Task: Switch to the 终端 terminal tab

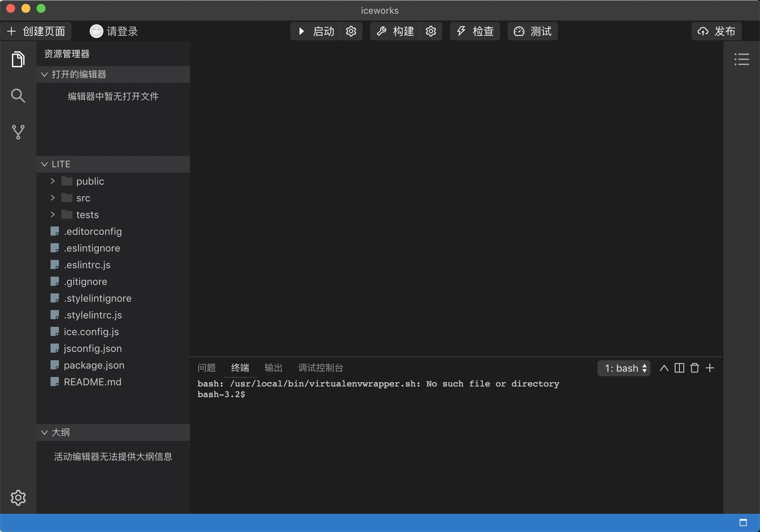Action: click(240, 368)
